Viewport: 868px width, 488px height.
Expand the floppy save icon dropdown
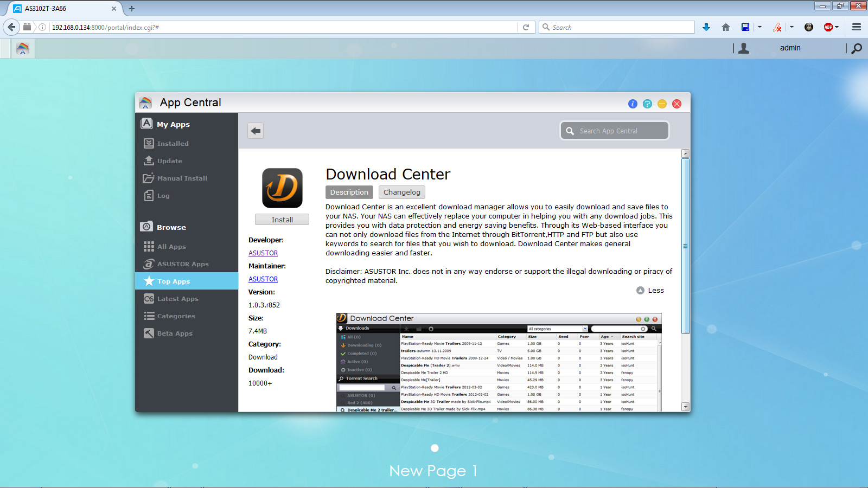tap(759, 27)
